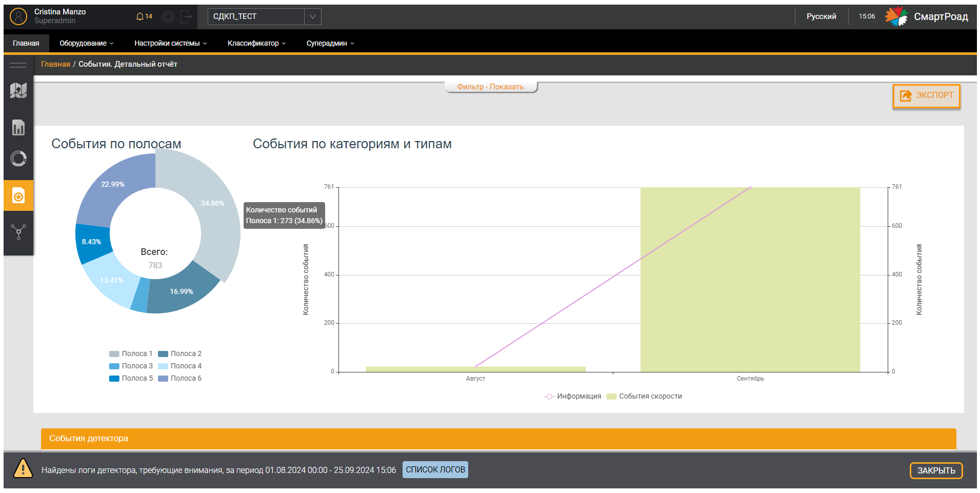
Task: Click the Всего: 783 total label
Action: 155,259
